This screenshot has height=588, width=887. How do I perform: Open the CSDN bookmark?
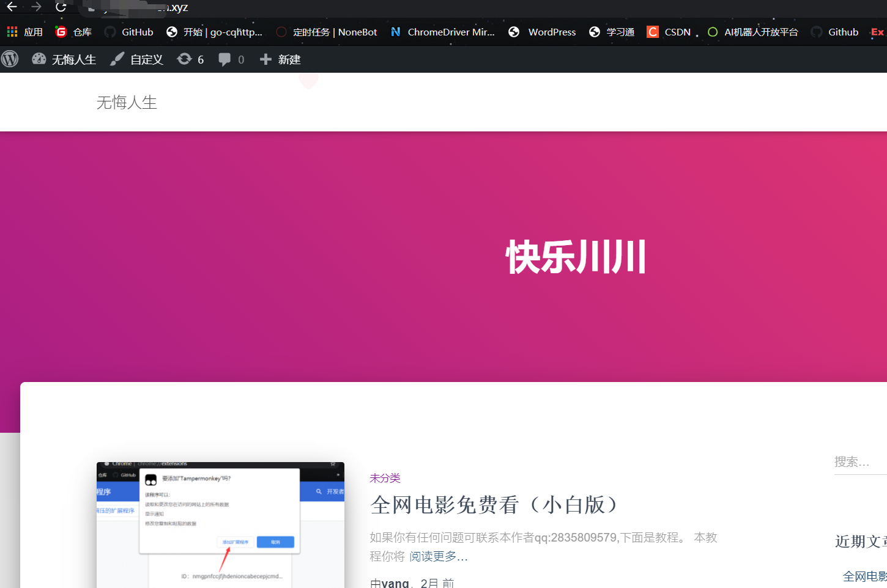669,32
